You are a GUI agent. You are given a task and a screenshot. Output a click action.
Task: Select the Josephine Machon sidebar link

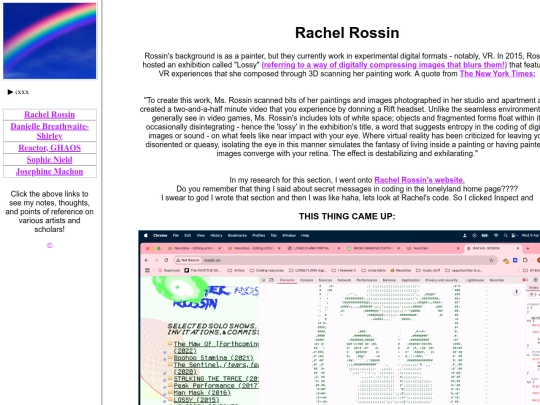click(50, 172)
